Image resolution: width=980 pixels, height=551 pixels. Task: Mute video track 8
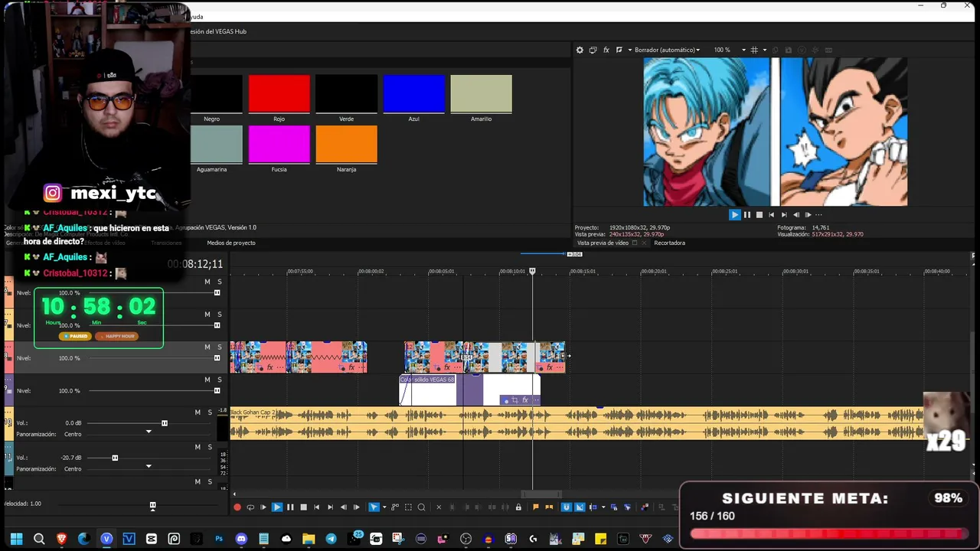point(207,347)
